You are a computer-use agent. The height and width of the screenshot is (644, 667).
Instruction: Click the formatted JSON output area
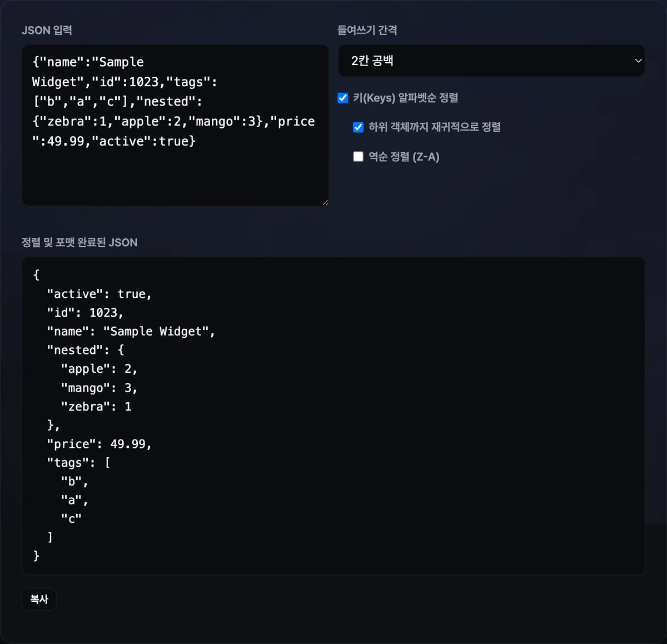(x=333, y=416)
